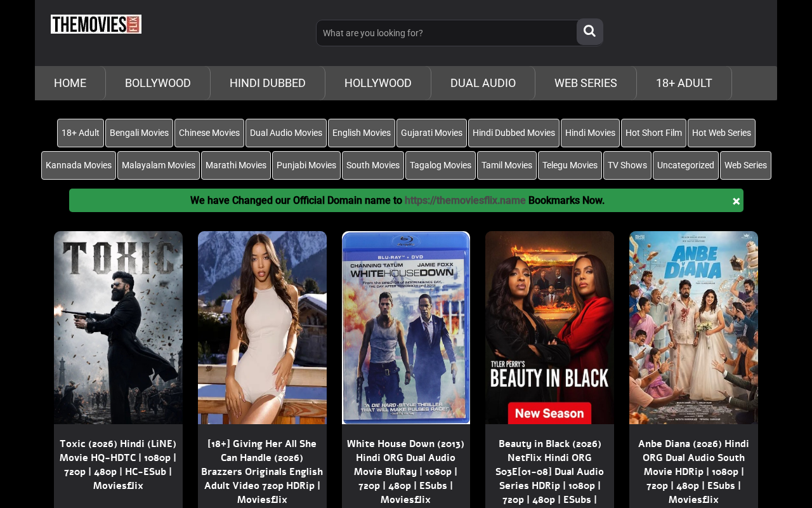This screenshot has width=812, height=508.
Task: Click the Hindi Movies tag
Action: [590, 133]
